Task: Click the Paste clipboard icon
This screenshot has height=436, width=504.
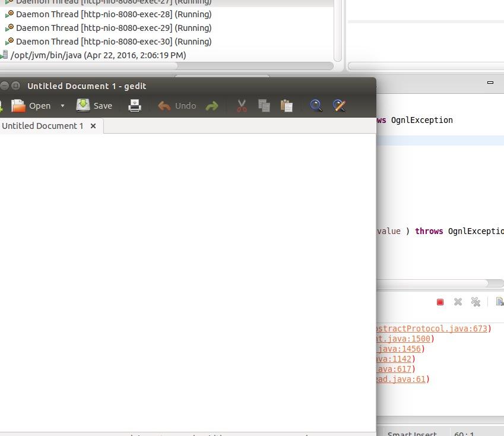Action: coord(287,106)
